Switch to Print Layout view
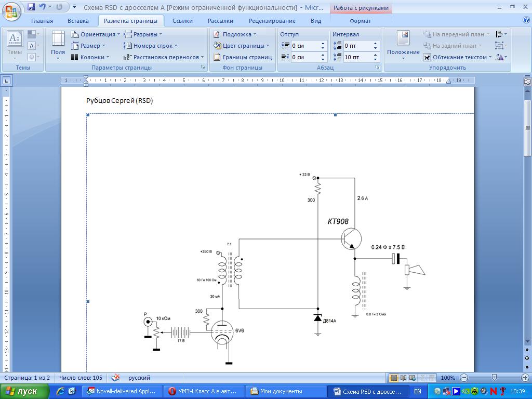This screenshot has height=399, width=532. tap(394, 378)
